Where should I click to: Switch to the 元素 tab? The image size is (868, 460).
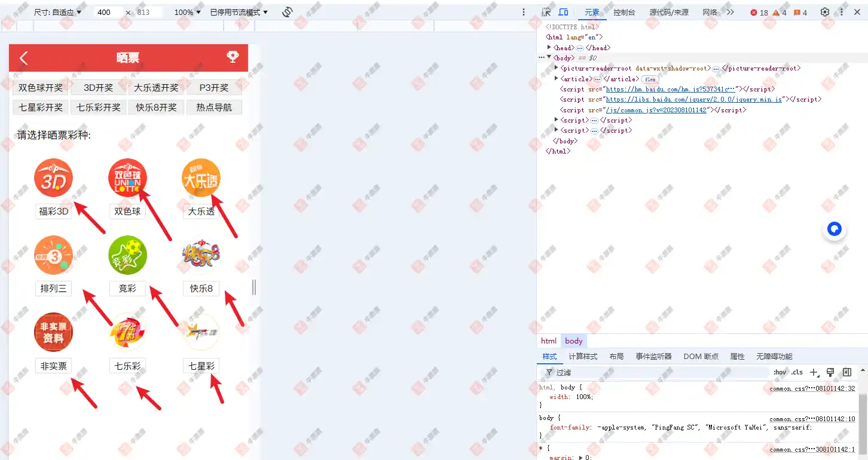592,12
